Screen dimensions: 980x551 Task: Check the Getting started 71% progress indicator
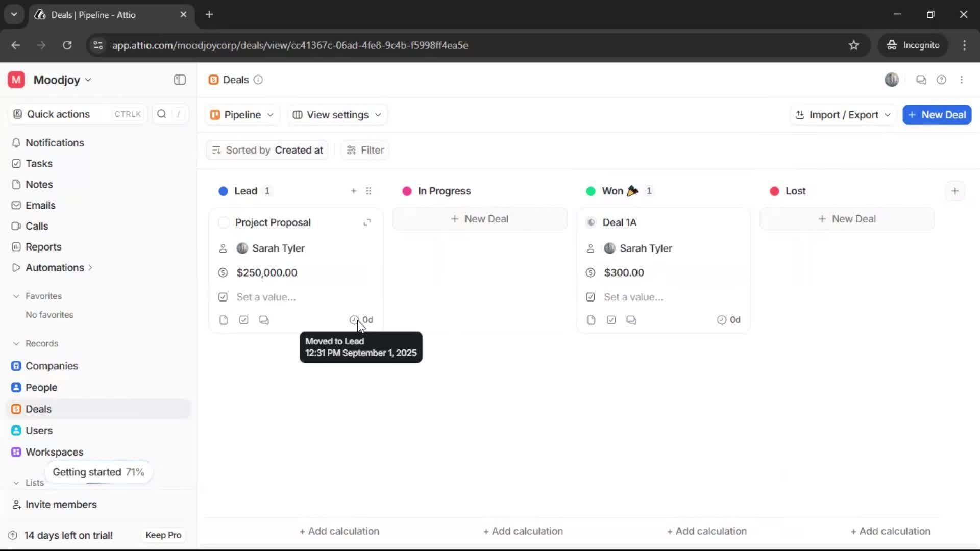coord(99,472)
